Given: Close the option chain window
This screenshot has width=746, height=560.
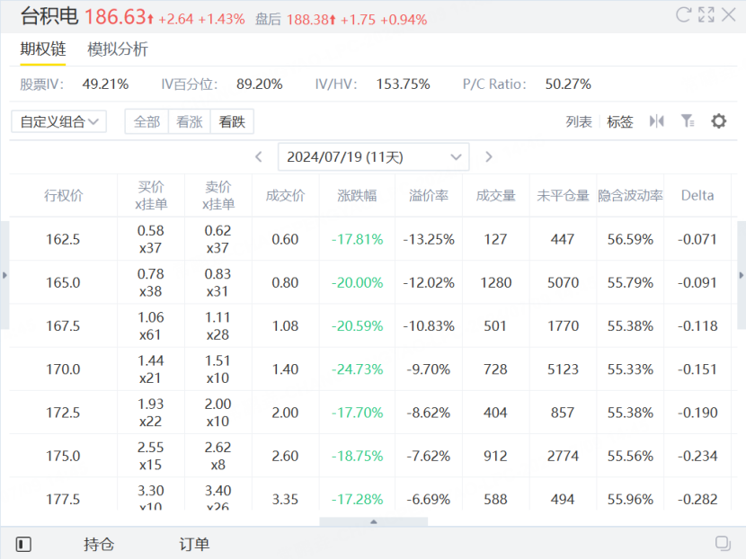Looking at the screenshot, I should pyautogui.click(x=728, y=14).
